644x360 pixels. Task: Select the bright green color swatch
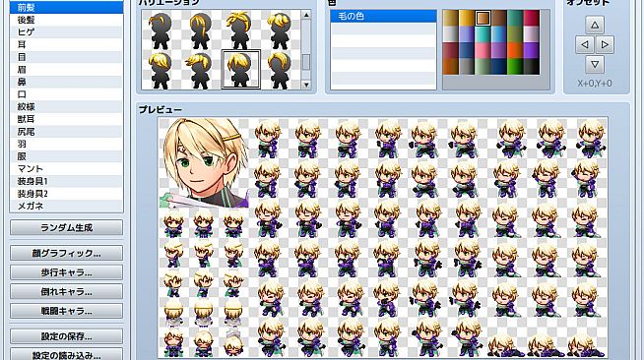[x=515, y=67]
